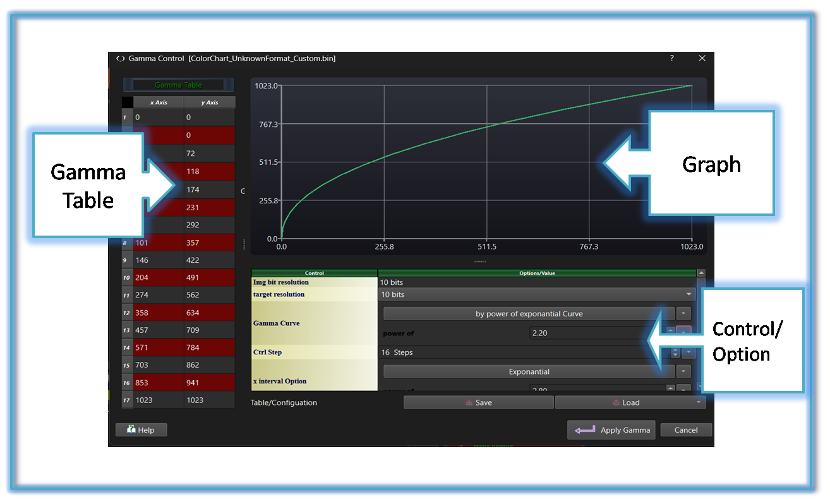Click the x Axis cell with value 204
830x504 pixels.
click(159, 278)
